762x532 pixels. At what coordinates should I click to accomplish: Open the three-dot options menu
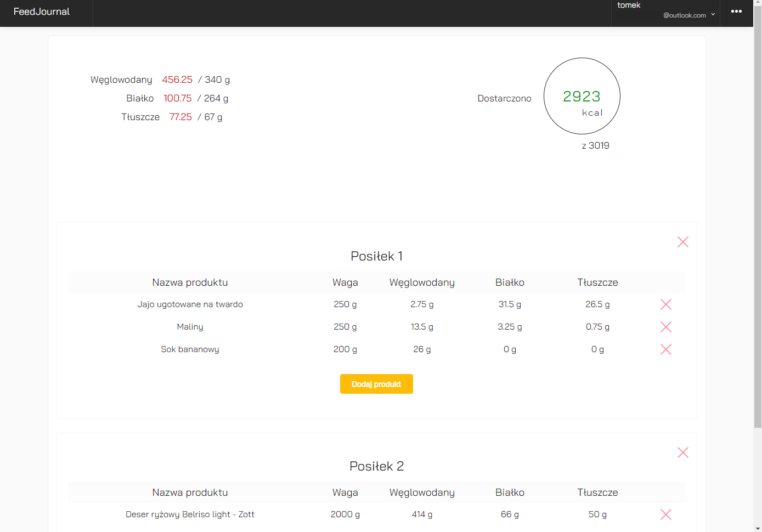[736, 11]
